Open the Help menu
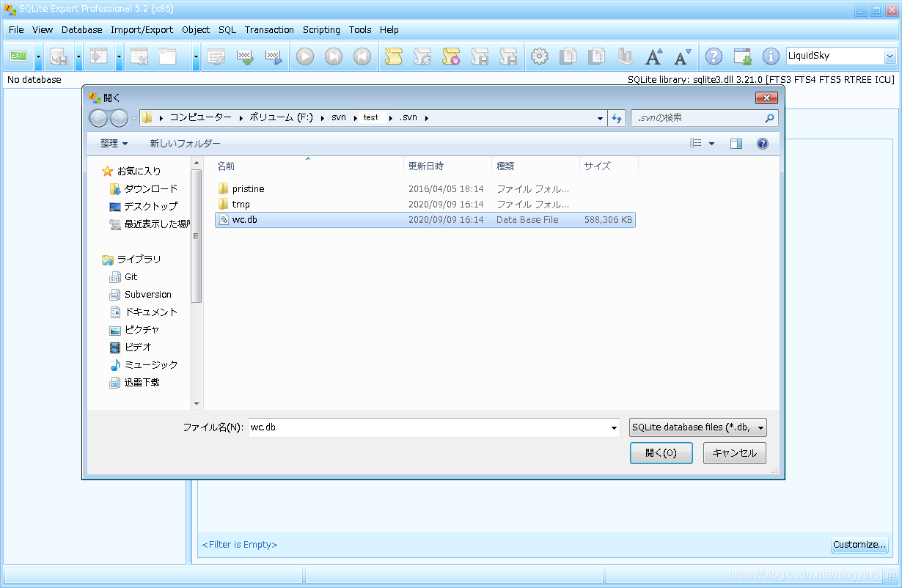 pyautogui.click(x=389, y=30)
